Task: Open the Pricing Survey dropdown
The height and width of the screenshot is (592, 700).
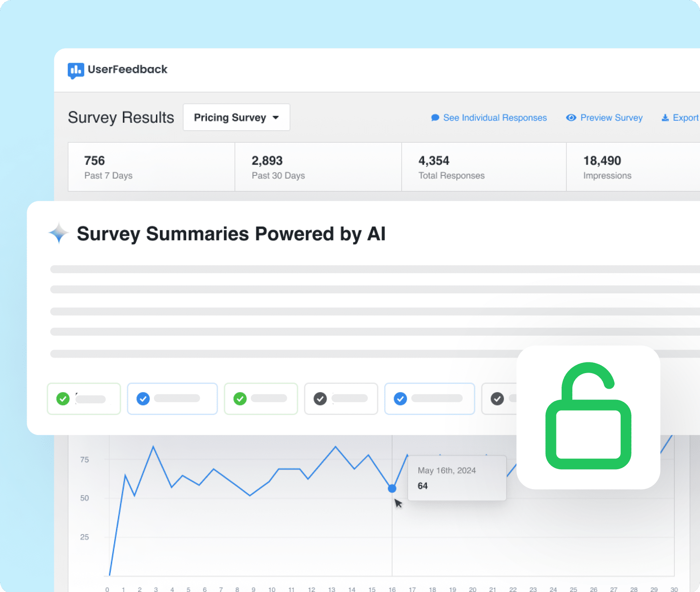Action: pos(237,117)
